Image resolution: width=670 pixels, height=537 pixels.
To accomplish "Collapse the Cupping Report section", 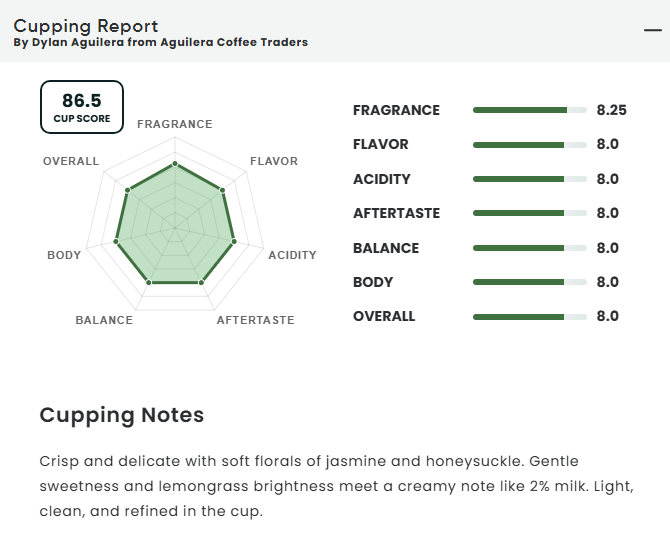I will 652,30.
